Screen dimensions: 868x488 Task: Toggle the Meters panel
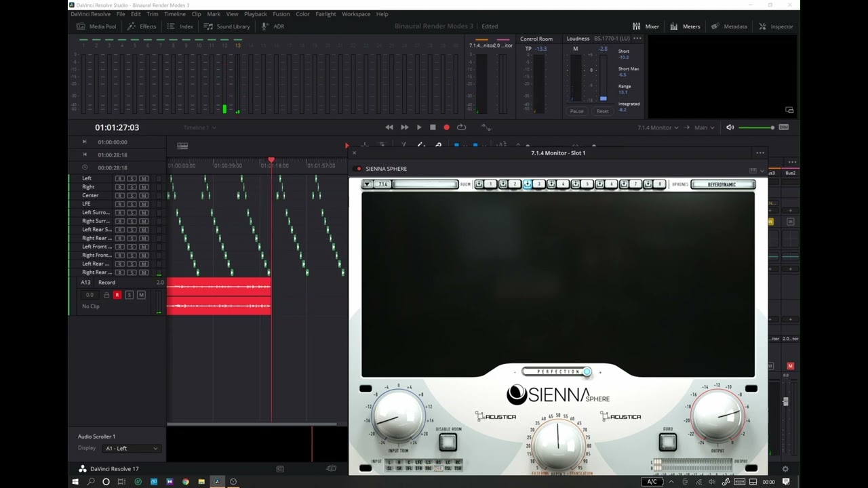[685, 26]
